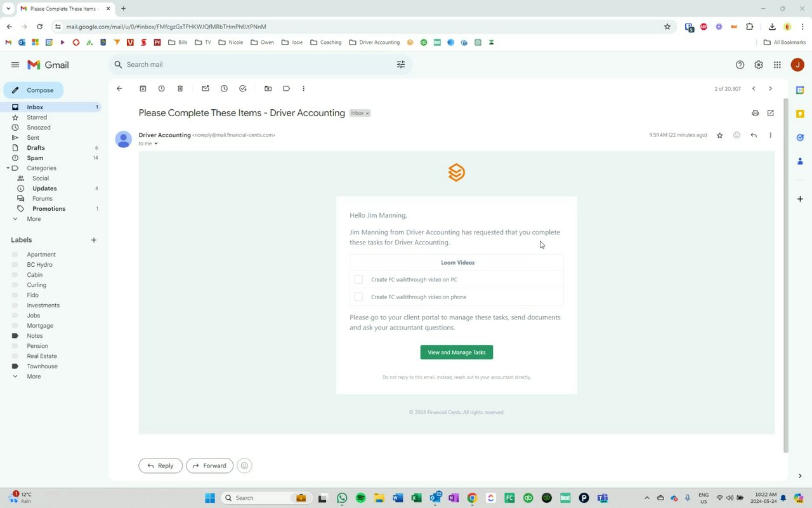812x508 pixels.
Task: Click Forward button below email
Action: tap(209, 465)
